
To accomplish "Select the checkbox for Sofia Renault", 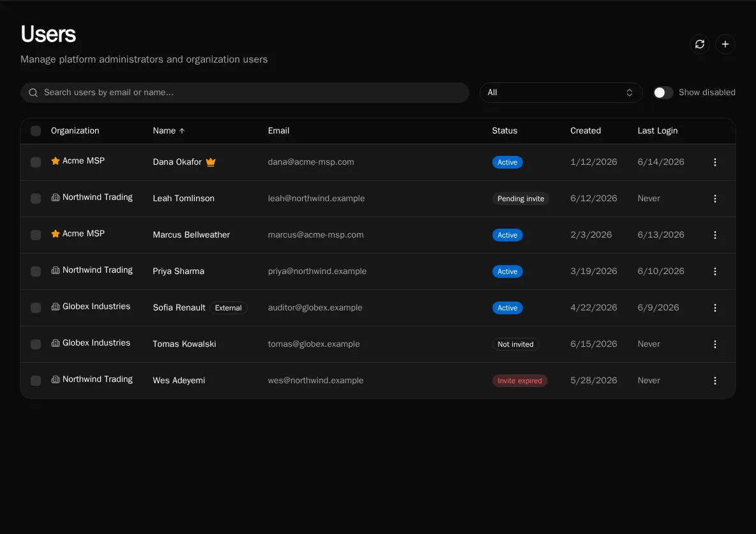I will pyautogui.click(x=36, y=308).
